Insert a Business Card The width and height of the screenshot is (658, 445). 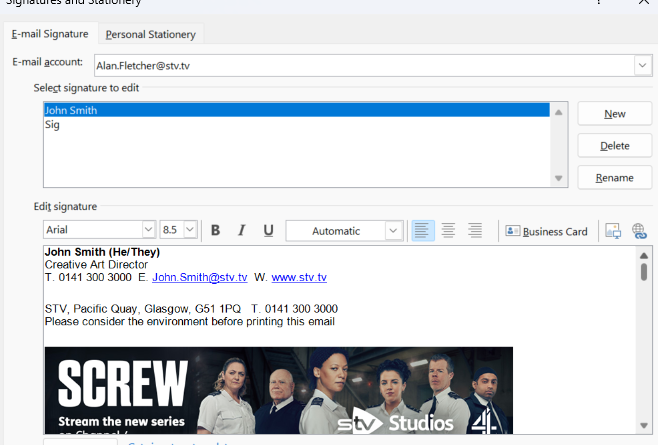(546, 231)
